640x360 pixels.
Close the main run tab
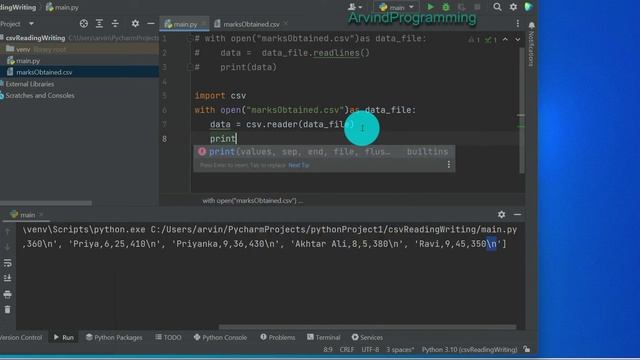click(41, 215)
